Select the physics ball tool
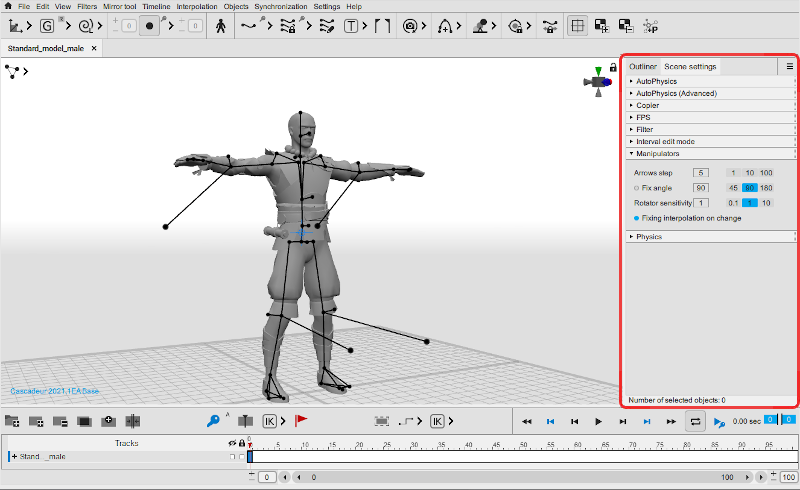The height and width of the screenshot is (490, 800). click(480, 26)
